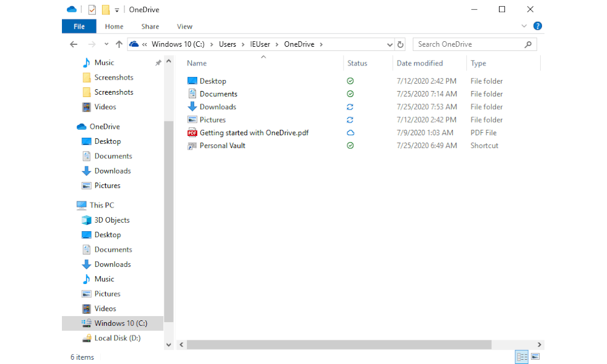
Task: Refresh the OneDrive folder view
Action: click(x=400, y=44)
